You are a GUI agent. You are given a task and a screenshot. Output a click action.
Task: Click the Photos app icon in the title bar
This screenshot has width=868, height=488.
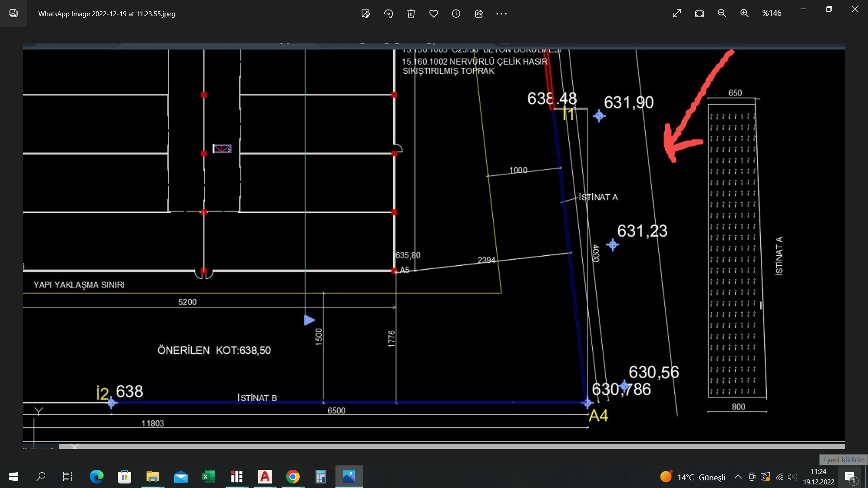tap(14, 13)
